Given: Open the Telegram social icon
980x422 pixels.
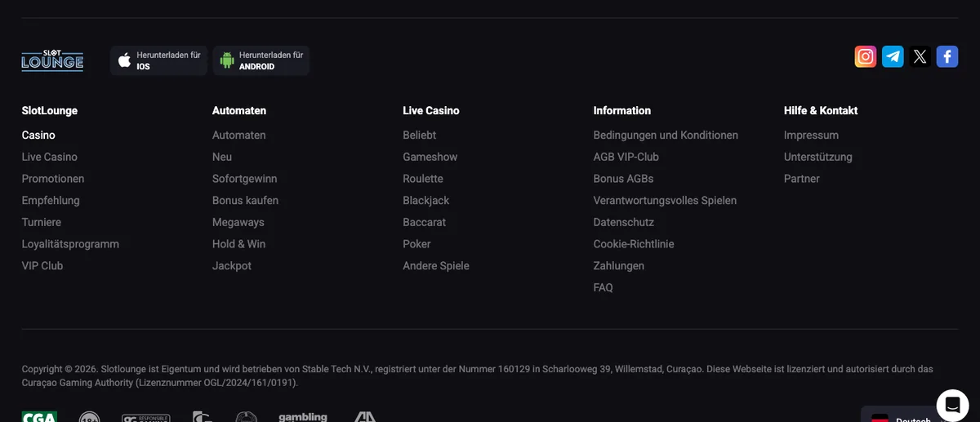Looking at the screenshot, I should click(x=893, y=56).
